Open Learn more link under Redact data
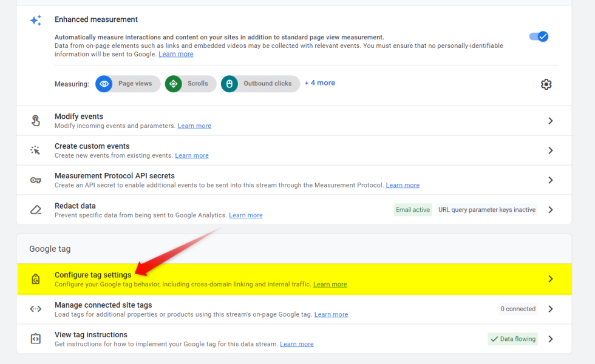The height and width of the screenshot is (364, 595). click(245, 215)
